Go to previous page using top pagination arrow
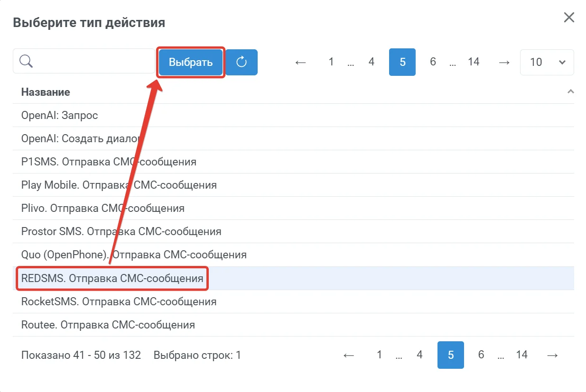The image size is (586, 392). (x=300, y=62)
